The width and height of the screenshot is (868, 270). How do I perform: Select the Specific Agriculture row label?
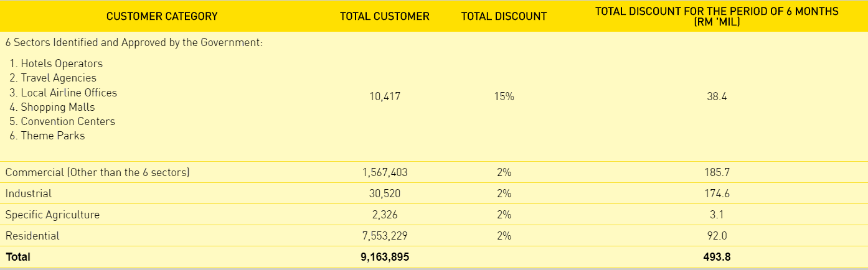[52, 215]
